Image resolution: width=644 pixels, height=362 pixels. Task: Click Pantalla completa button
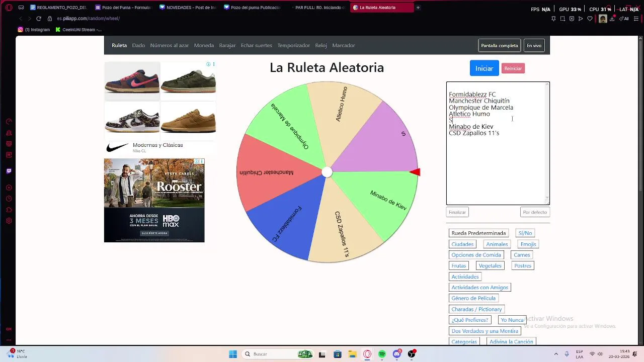click(x=500, y=46)
